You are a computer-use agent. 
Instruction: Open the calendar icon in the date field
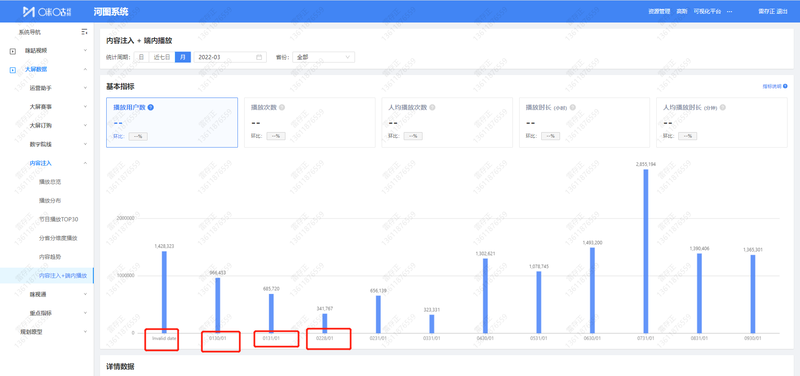(259, 57)
